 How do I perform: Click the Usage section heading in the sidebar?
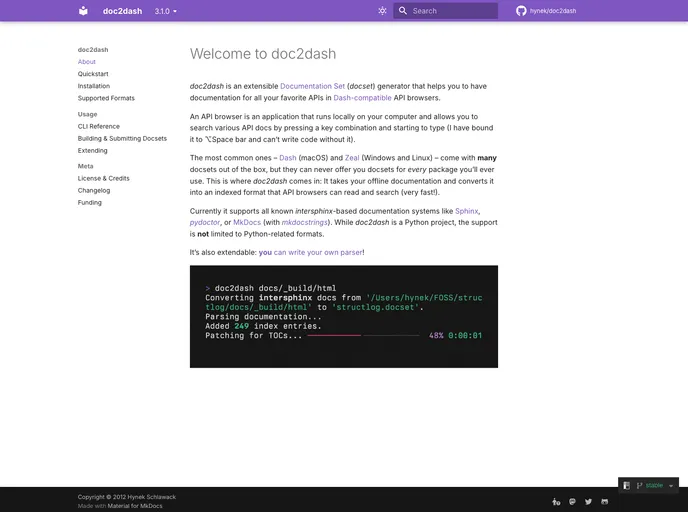click(87, 114)
